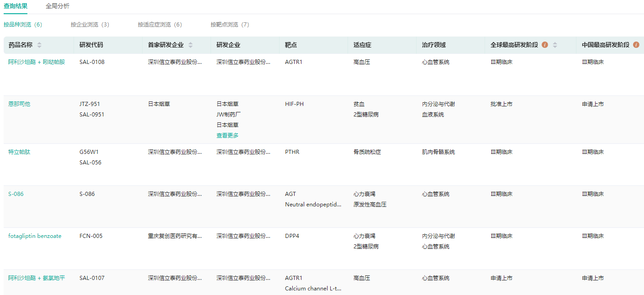Click 研发企业 column header

(x=228, y=45)
